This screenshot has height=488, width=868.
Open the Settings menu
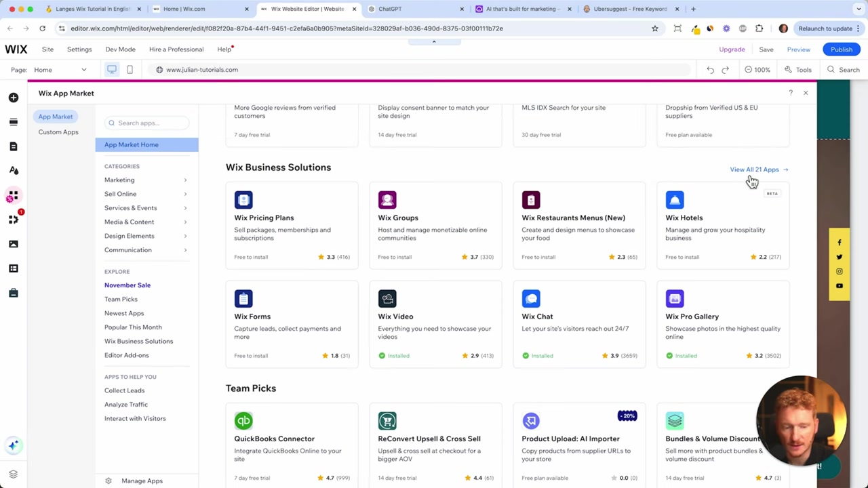point(79,49)
